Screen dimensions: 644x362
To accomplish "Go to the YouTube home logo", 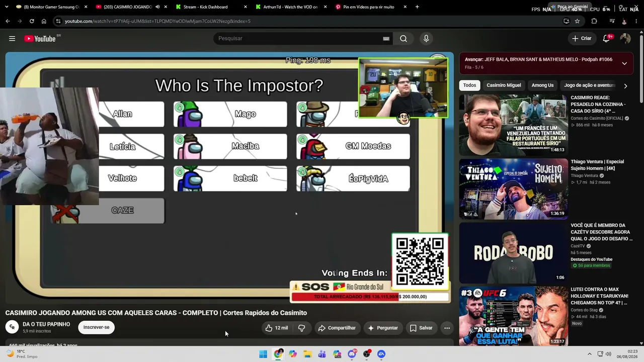I will pos(40,39).
